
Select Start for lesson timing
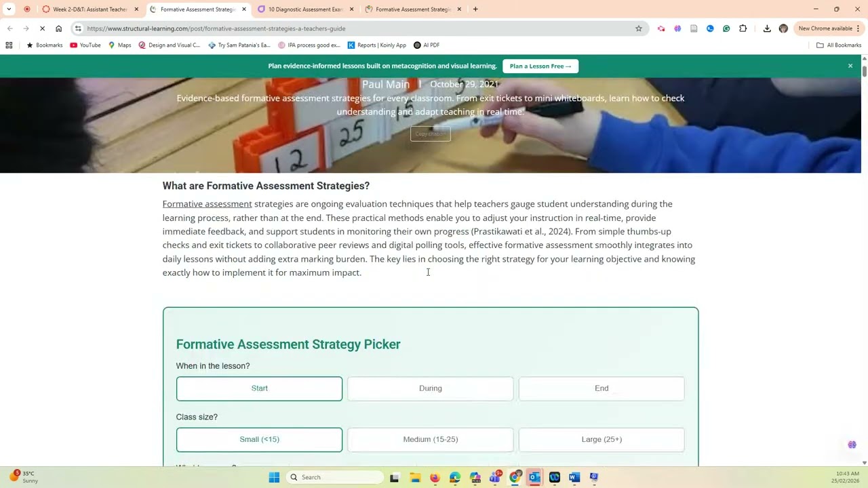(x=259, y=389)
